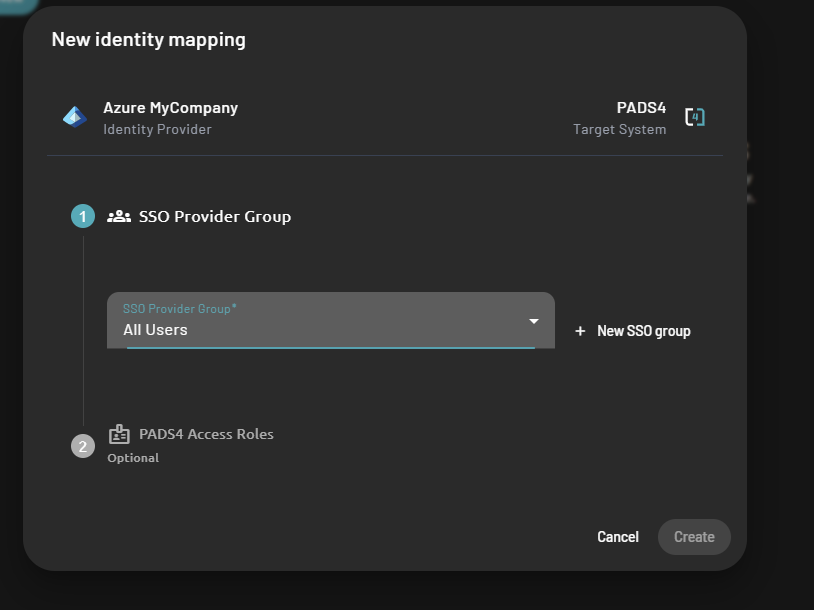Click the PADS4 target system logo

coord(695,117)
